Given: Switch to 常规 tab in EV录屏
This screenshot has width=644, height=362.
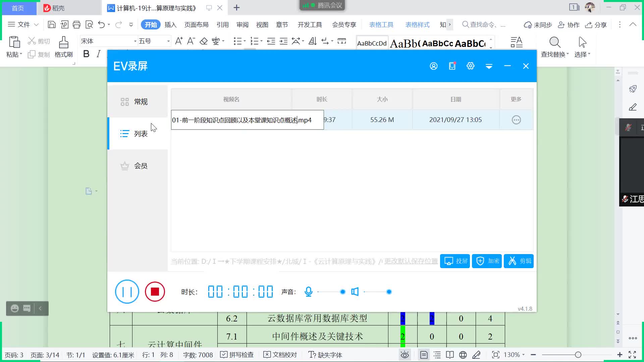Looking at the screenshot, I should pos(138,102).
